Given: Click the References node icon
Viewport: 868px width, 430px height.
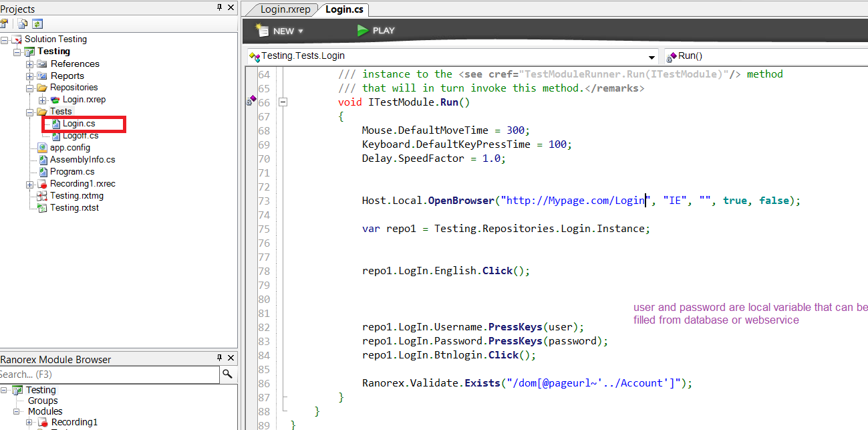Looking at the screenshot, I should tap(42, 64).
